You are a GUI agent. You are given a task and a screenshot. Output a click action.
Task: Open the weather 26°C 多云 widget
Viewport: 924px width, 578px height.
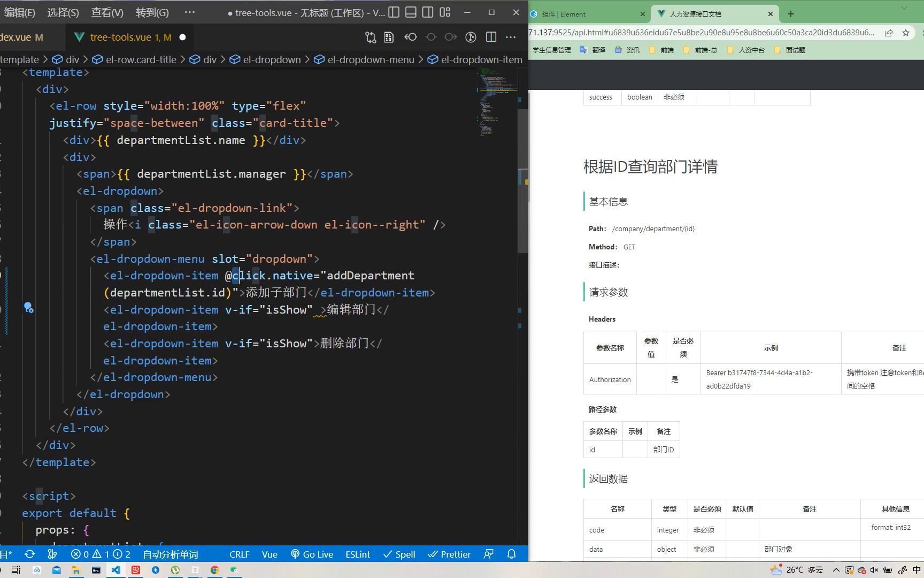(x=796, y=570)
